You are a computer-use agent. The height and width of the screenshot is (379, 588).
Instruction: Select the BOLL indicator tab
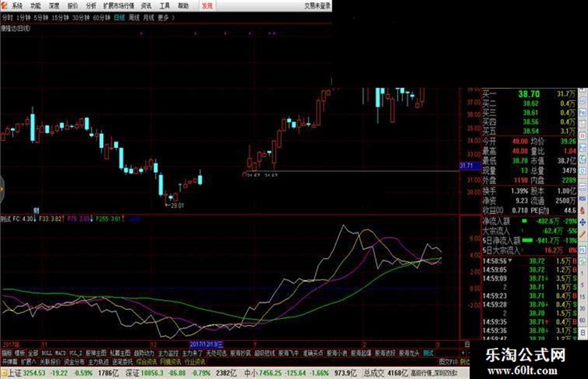(47, 353)
